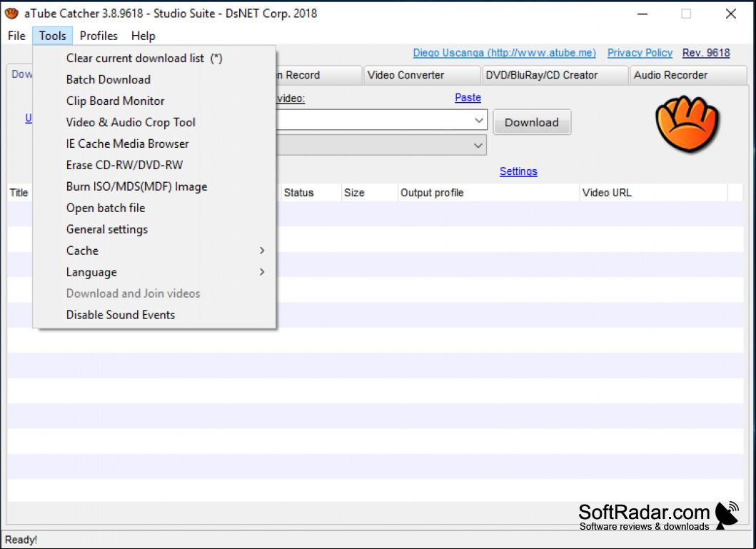Click the Download button
Image resolution: width=756 pixels, height=549 pixels.
click(x=532, y=122)
